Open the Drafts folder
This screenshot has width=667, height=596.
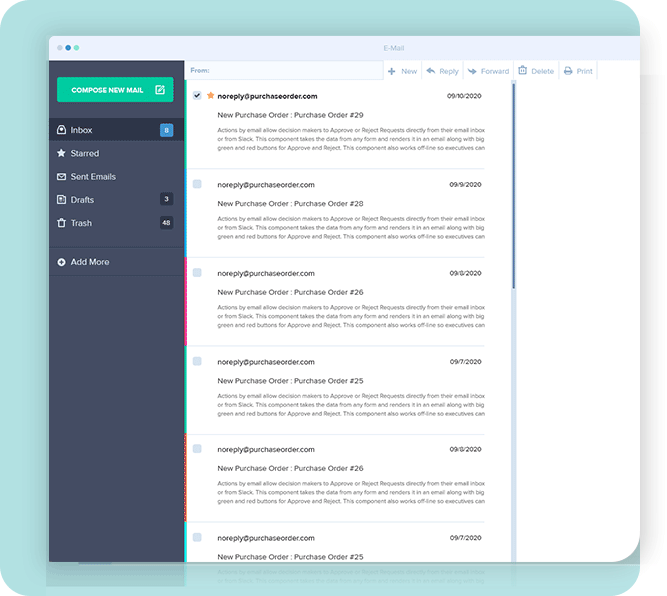click(117, 200)
